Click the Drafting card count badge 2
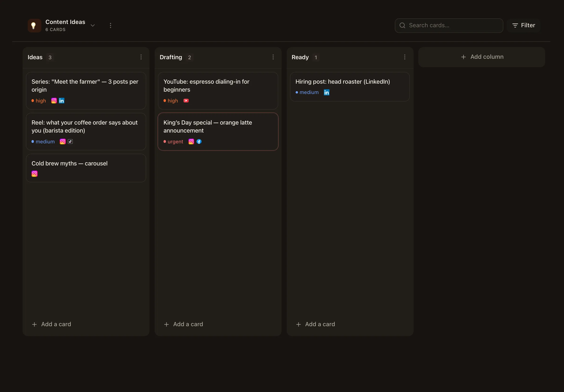Image resolution: width=564 pixels, height=392 pixels. 190,58
